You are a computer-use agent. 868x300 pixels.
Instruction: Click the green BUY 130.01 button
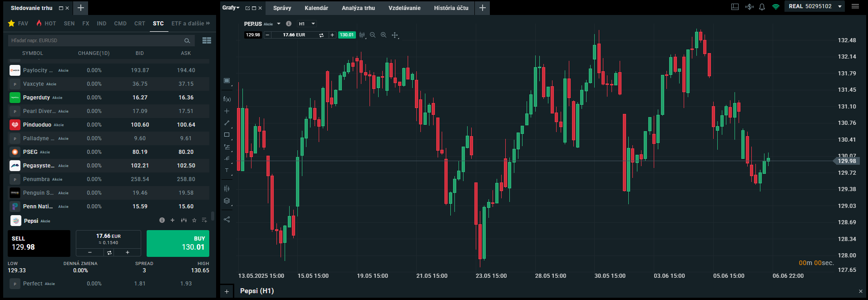click(x=178, y=243)
